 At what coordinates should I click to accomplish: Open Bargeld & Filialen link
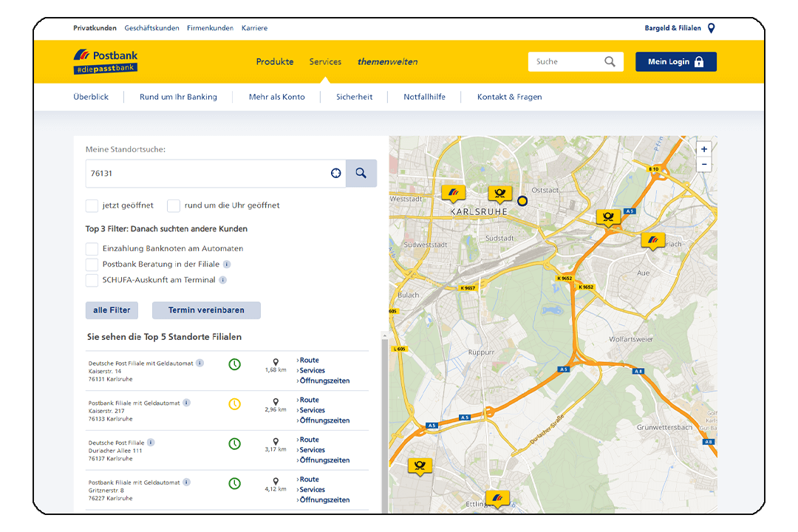[673, 28]
